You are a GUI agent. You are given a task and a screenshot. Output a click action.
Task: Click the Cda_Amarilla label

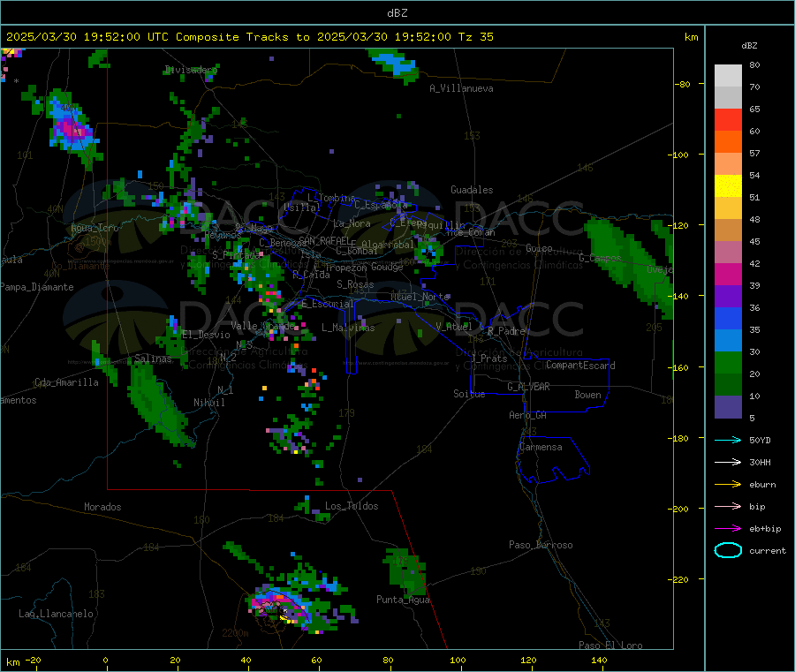coord(66,382)
